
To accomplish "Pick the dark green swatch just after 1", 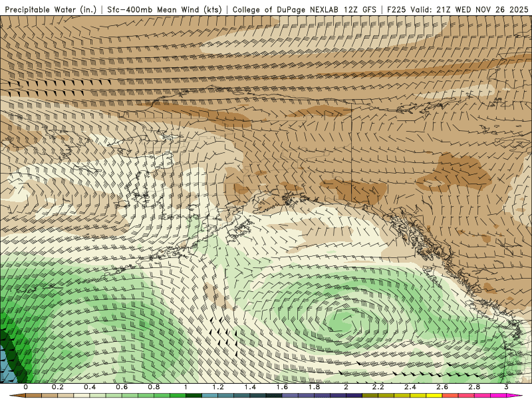I will click(x=194, y=396).
